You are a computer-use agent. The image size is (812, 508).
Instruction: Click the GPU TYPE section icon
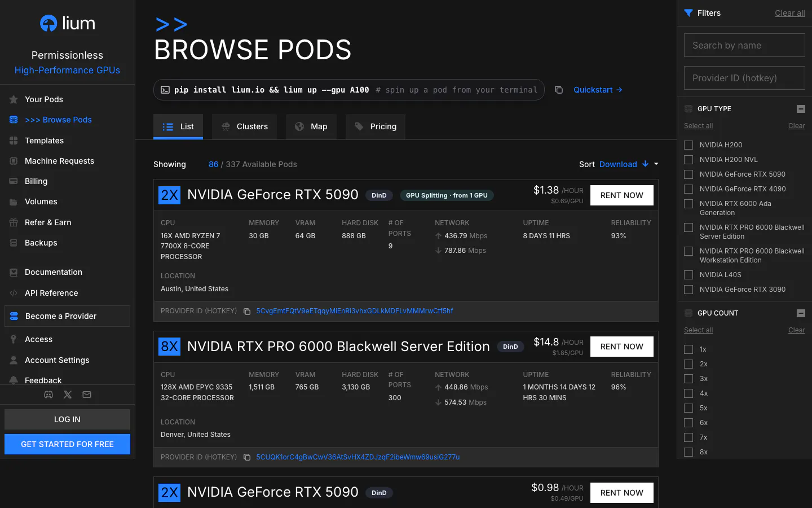(689, 109)
